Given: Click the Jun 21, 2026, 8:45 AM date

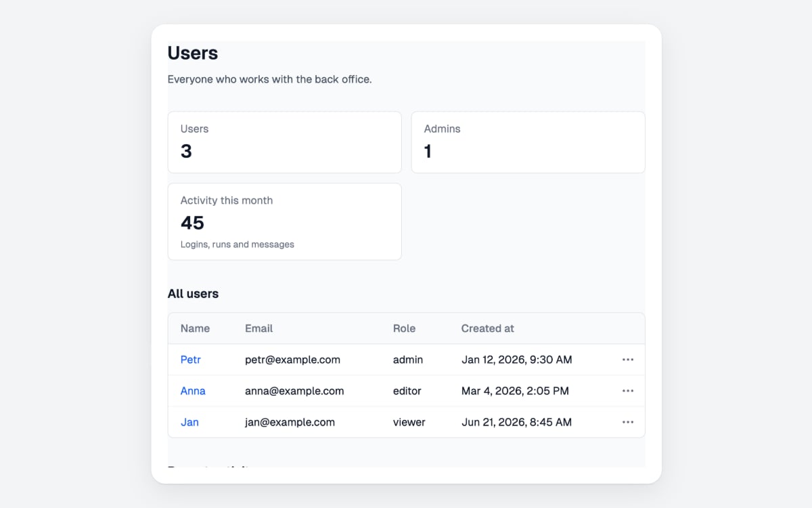Looking at the screenshot, I should [516, 422].
